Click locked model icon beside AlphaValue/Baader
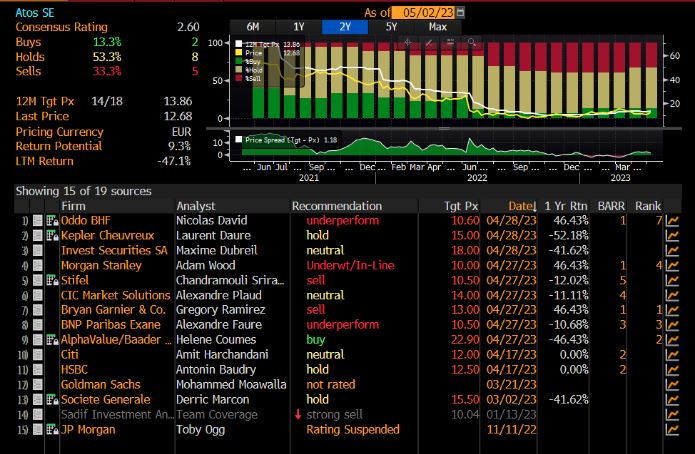 (52, 340)
